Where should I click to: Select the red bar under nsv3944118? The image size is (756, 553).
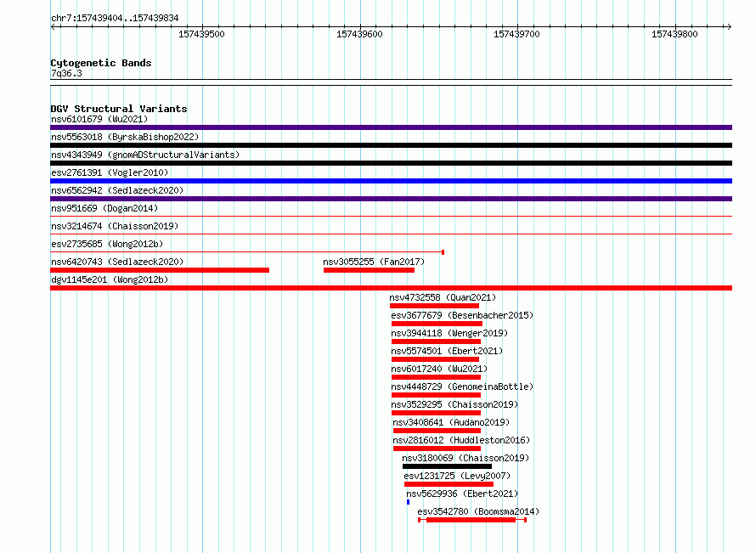click(436, 341)
